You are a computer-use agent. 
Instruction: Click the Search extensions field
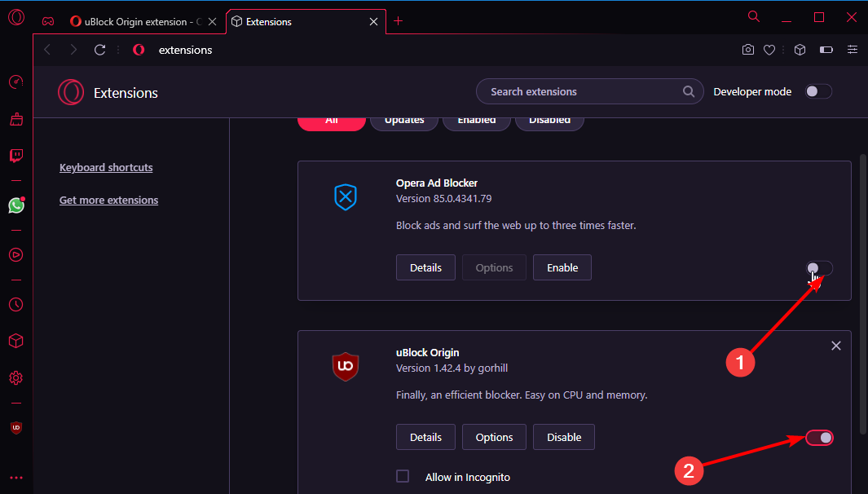point(589,91)
